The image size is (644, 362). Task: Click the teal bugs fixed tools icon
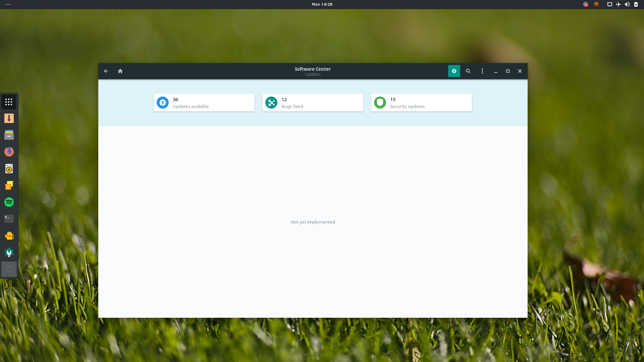[271, 103]
